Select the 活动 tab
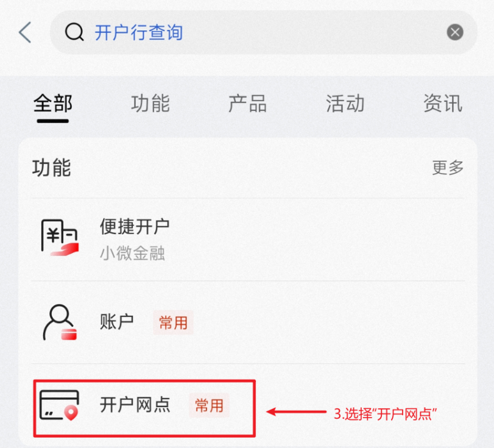Screen dimensions: 494x448 [345, 104]
